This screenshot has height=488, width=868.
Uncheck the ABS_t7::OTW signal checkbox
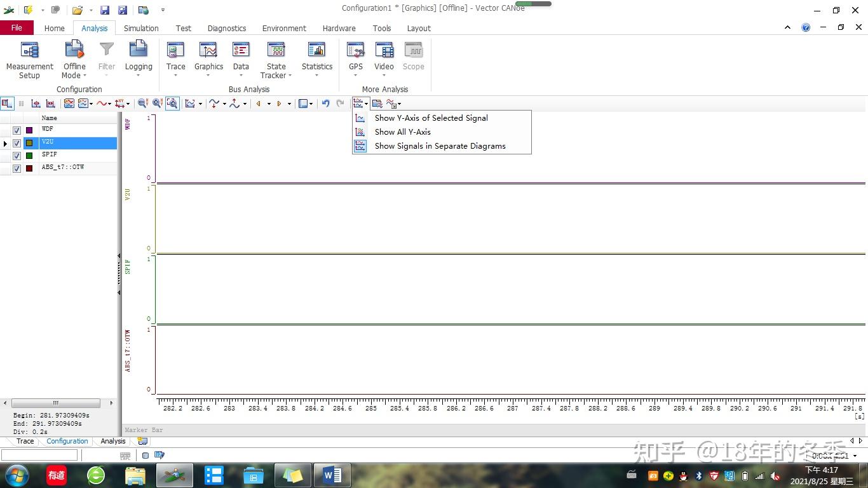(x=17, y=168)
